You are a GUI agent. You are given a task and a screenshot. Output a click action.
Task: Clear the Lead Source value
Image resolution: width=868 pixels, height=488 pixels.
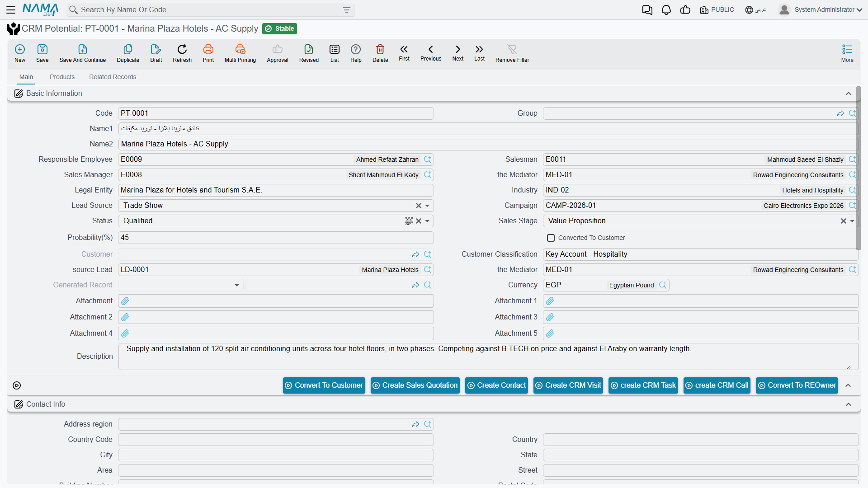(x=419, y=206)
